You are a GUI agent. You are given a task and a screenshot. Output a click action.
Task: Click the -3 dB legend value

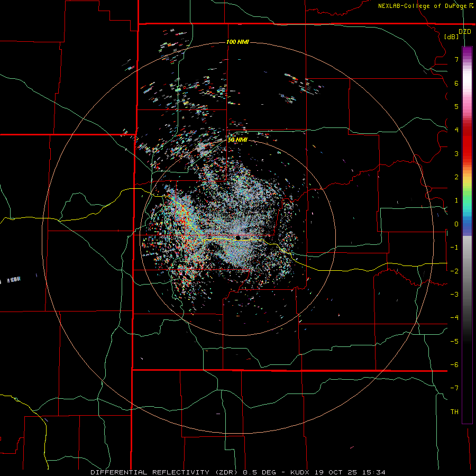point(454,295)
